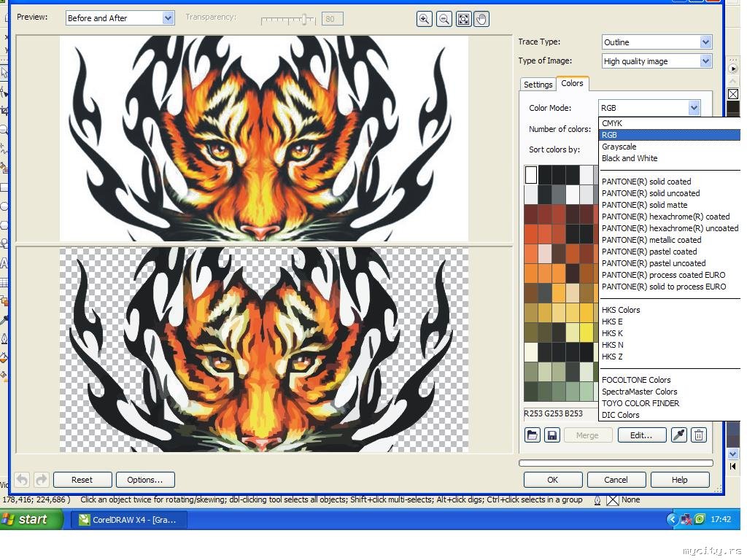Image resolution: width=747 pixels, height=560 pixels.
Task: Click CorelDRAW X4 taskbar button
Action: click(x=128, y=519)
